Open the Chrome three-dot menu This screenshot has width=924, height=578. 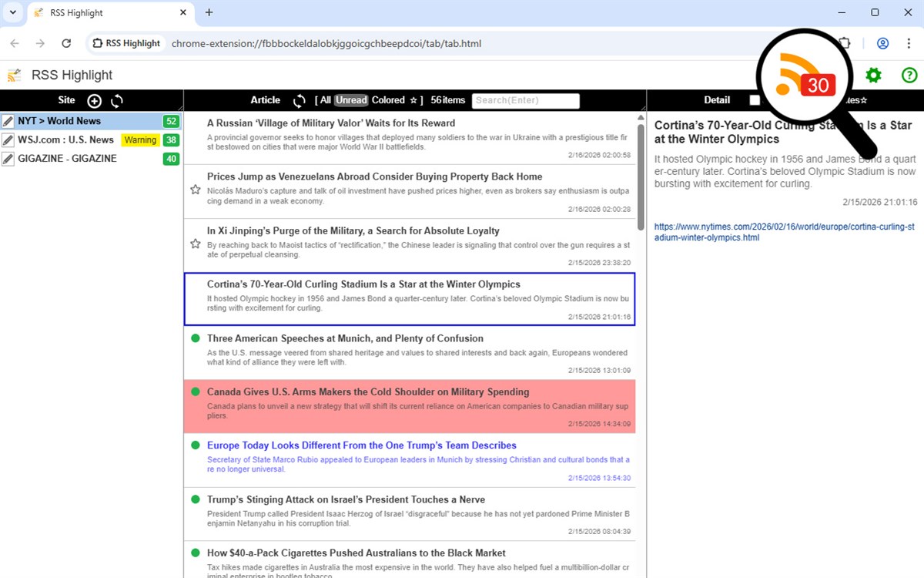(x=909, y=43)
